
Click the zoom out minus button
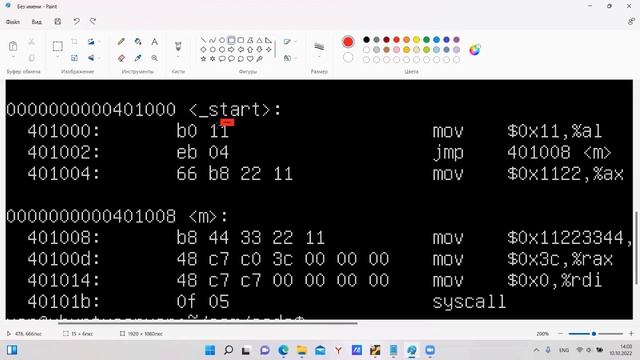tap(560, 334)
